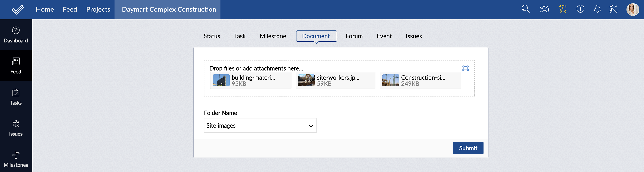Image resolution: width=644 pixels, height=172 pixels.
Task: Switch to the Issues tab above form
Action: point(414,36)
